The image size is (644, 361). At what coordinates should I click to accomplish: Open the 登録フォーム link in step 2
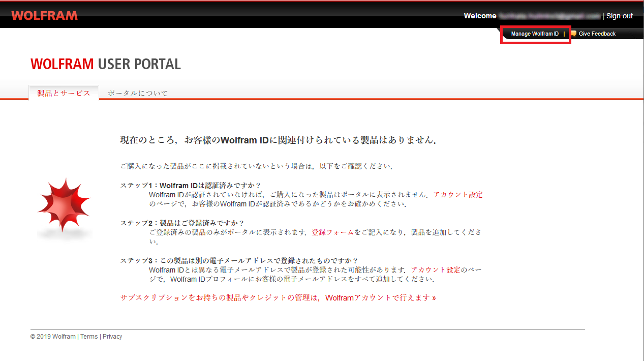332,232
